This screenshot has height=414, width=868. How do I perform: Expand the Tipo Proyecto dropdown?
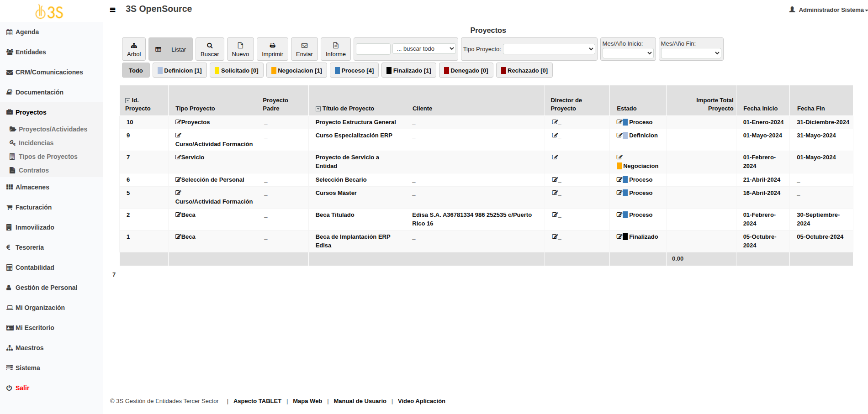pos(549,49)
